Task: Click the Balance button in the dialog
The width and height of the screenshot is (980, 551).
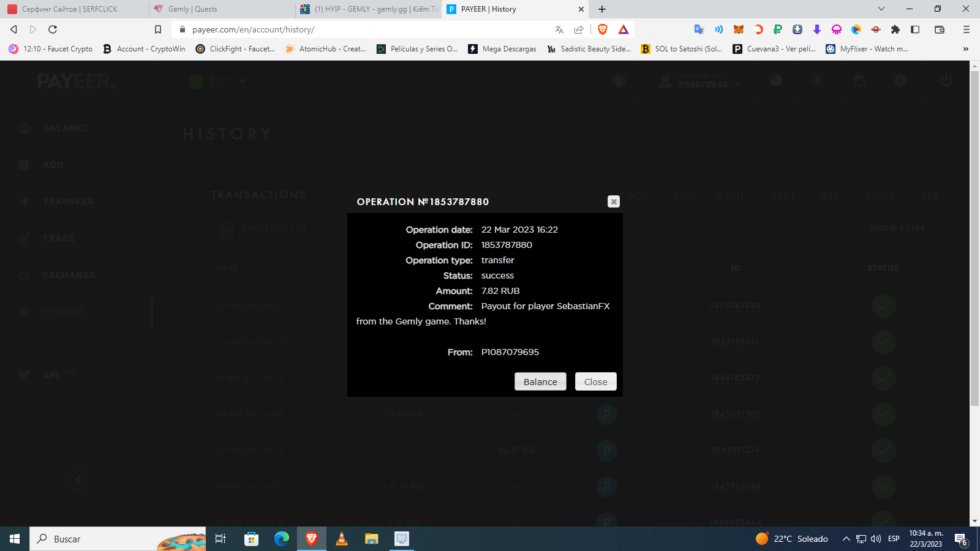Action: pos(540,381)
